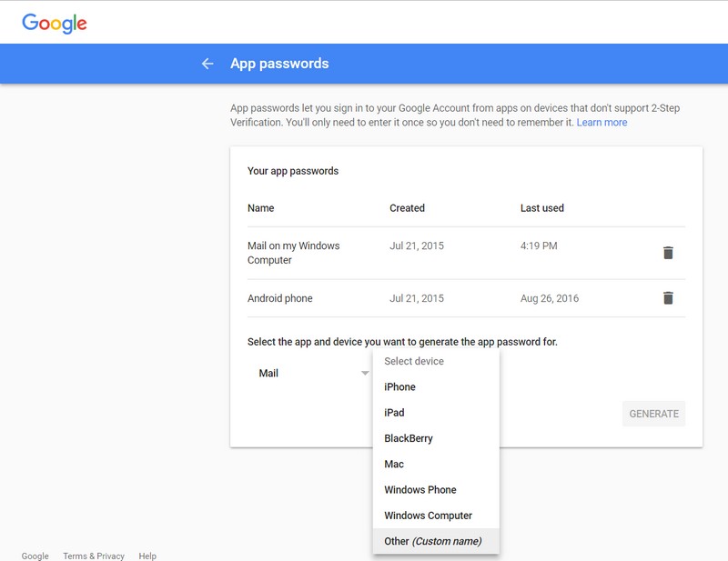Open the Learn more link
Screen dimensions: 728x561
pyautogui.click(x=602, y=123)
